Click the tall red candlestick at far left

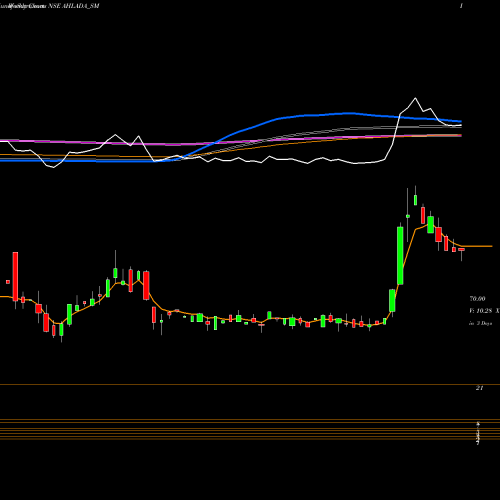(15, 276)
